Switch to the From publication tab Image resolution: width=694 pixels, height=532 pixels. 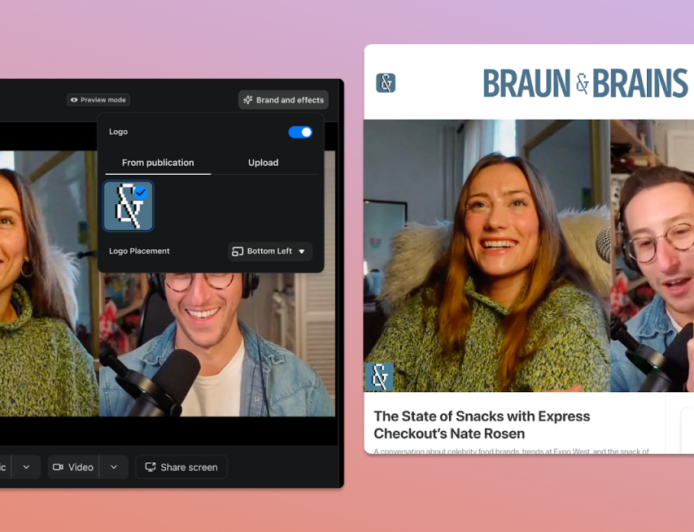click(x=158, y=162)
